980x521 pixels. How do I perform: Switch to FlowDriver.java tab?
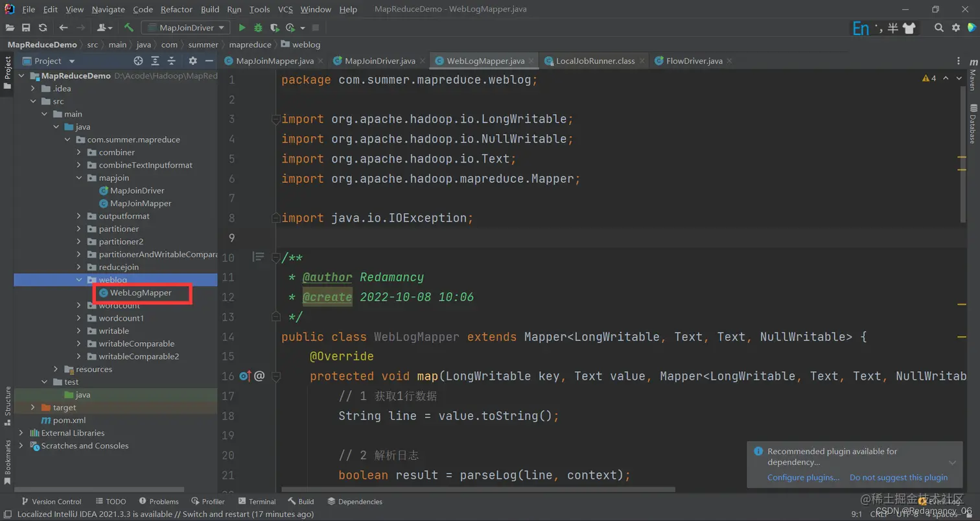point(694,61)
